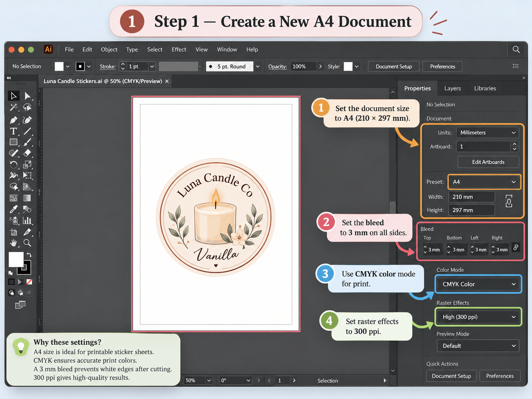
Task: Open the Units Millimeters dropdown
Action: click(x=488, y=133)
